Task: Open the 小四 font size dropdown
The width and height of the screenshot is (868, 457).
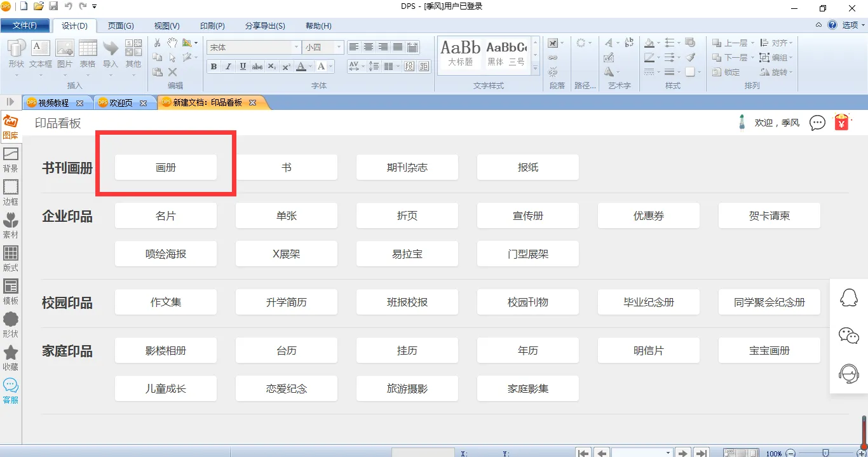Action: 339,48
